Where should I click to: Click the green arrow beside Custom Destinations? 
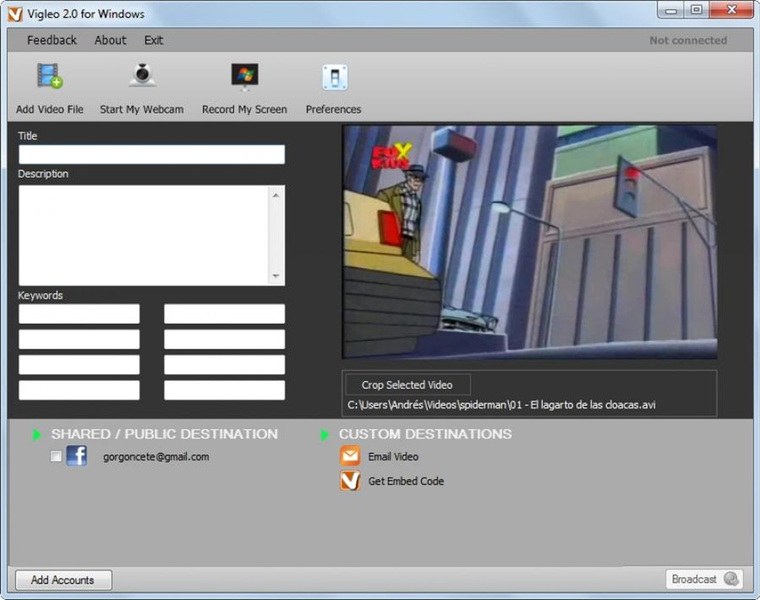324,434
